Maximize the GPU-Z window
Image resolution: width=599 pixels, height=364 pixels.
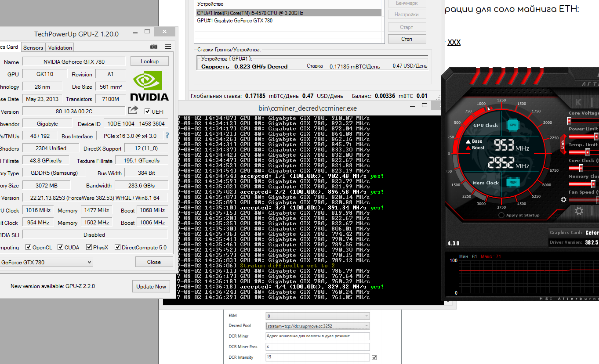pyautogui.click(x=148, y=32)
